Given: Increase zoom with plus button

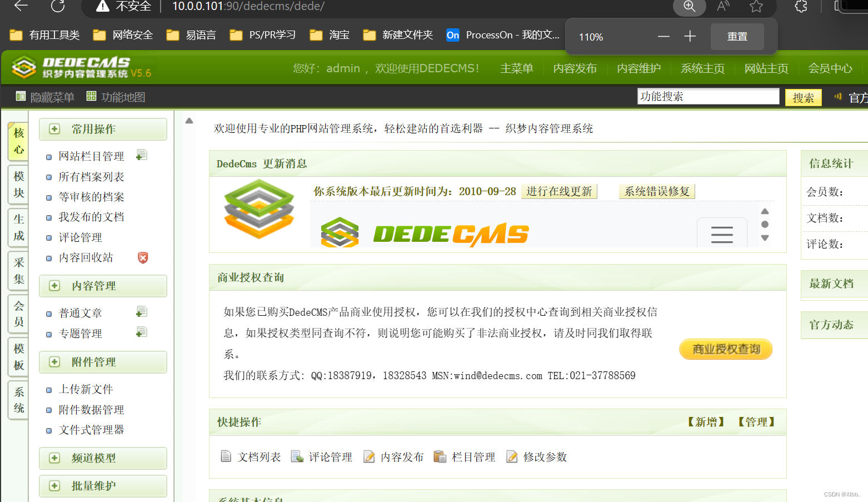Looking at the screenshot, I should point(690,37).
